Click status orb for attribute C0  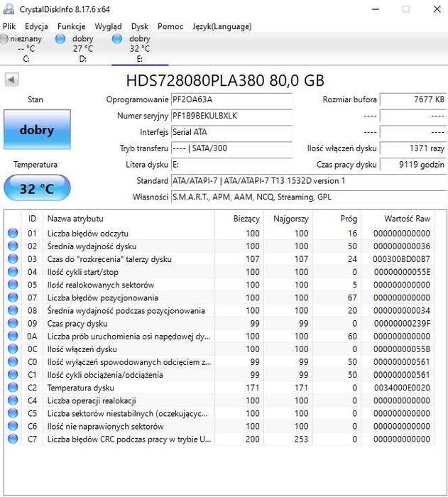(13, 361)
